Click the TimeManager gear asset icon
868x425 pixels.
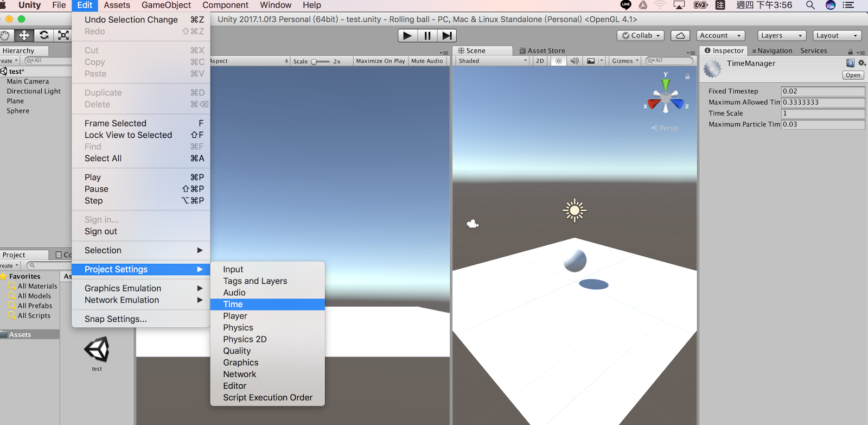pyautogui.click(x=712, y=69)
